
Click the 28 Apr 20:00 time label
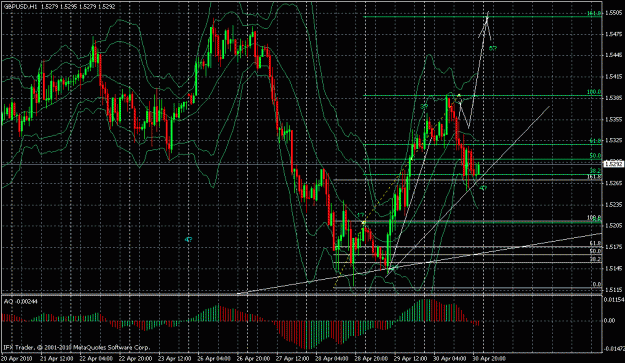[x=371, y=358]
